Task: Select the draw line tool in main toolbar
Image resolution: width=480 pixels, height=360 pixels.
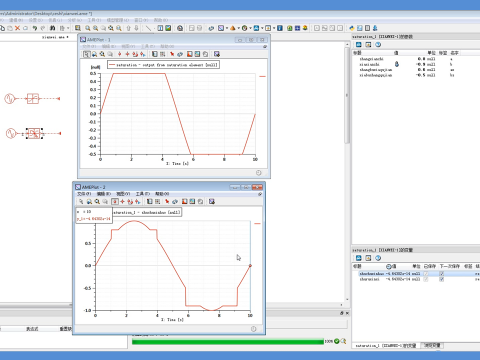Action: [x=148, y=28]
